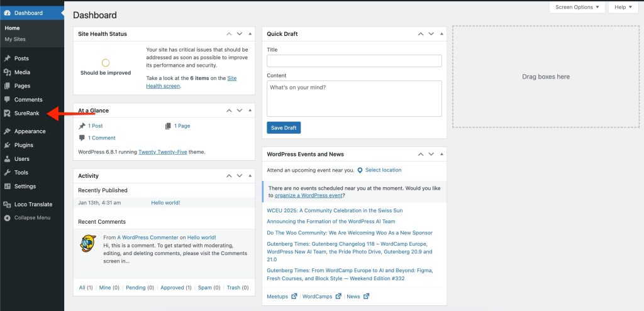
Task: Filter comments by Pending
Action: tap(136, 288)
